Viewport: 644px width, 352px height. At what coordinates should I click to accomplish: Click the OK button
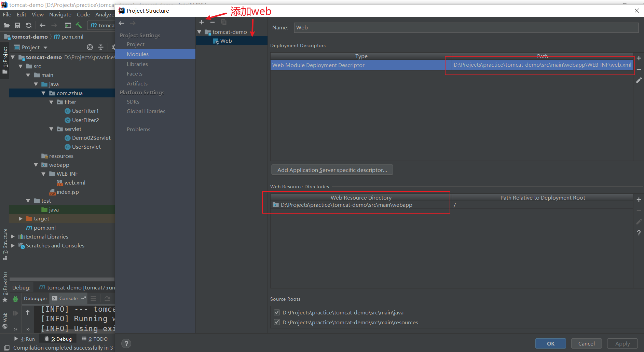[551, 343]
